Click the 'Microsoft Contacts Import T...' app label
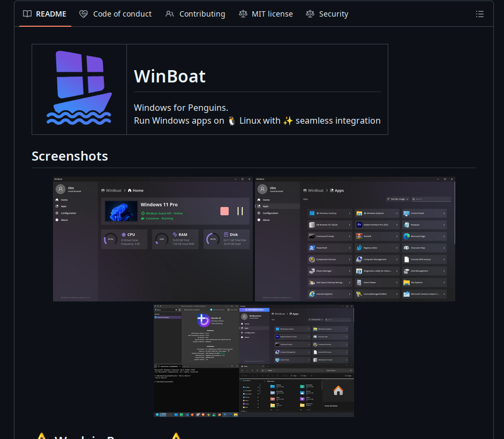 point(425,294)
